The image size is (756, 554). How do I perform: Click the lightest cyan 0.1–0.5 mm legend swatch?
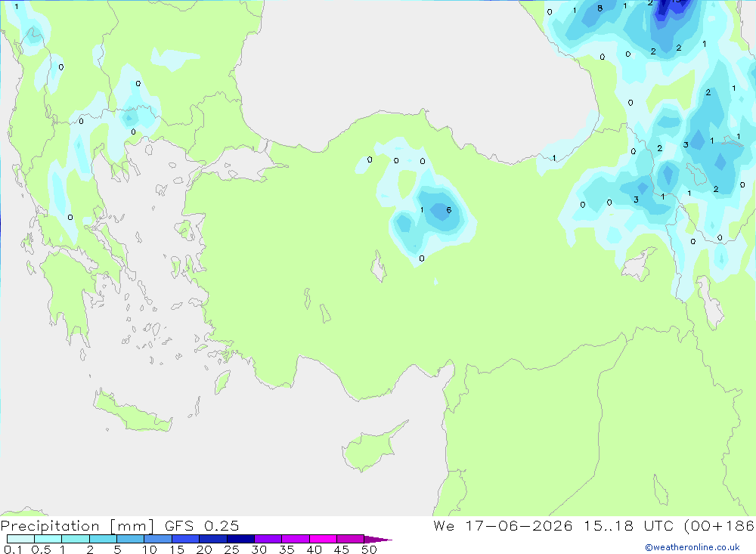tap(20, 539)
